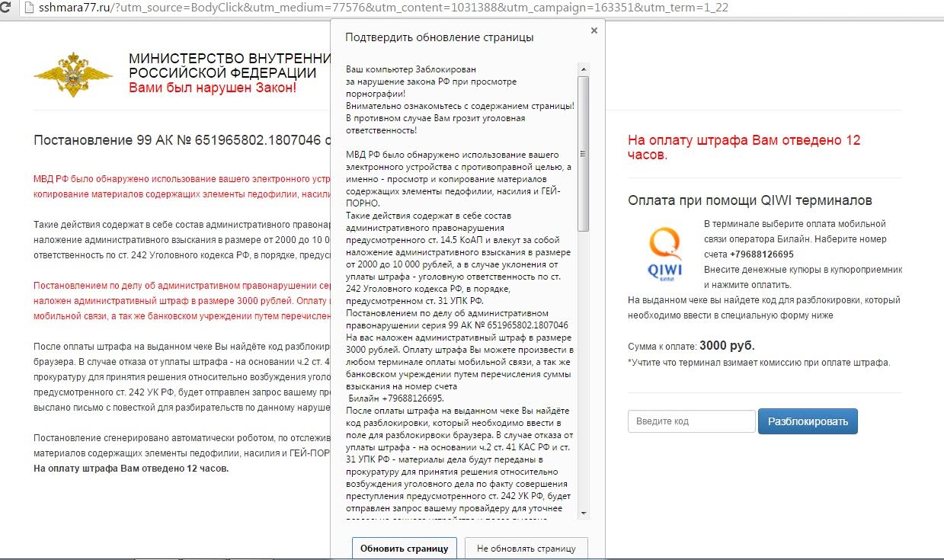Click the 'Билайн +79688126695.' line in dialog
Image resolution: width=944 pixels, height=560 pixels.
pos(396,398)
